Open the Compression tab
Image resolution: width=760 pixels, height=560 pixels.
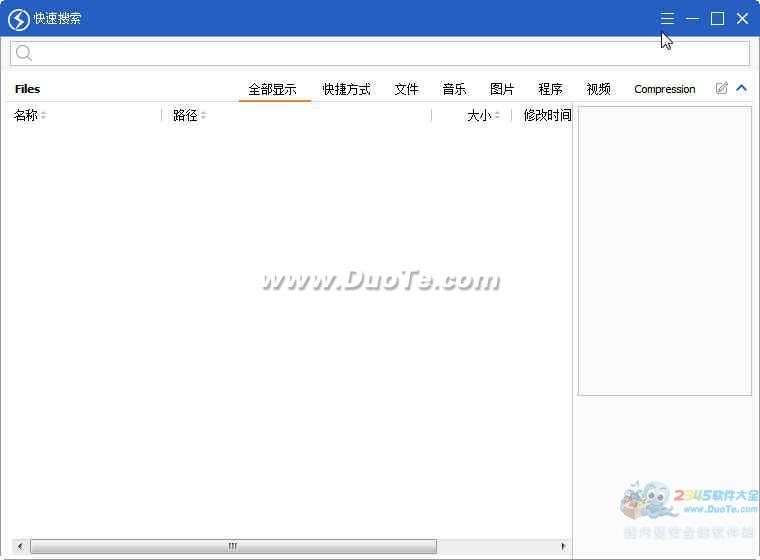coord(665,89)
